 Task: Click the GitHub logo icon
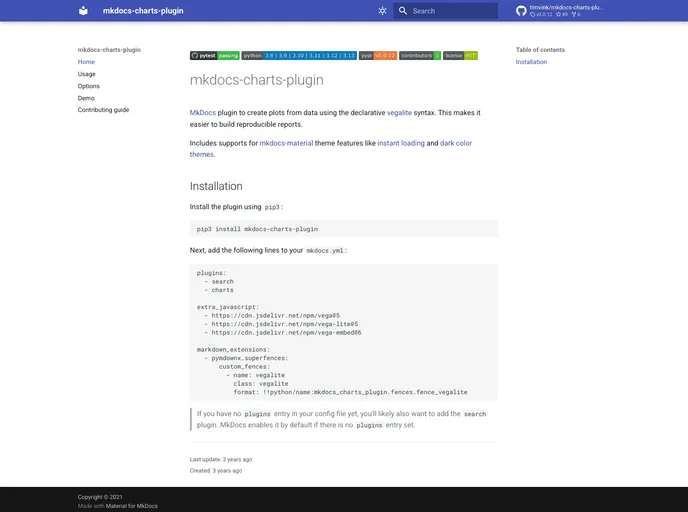[x=521, y=11]
